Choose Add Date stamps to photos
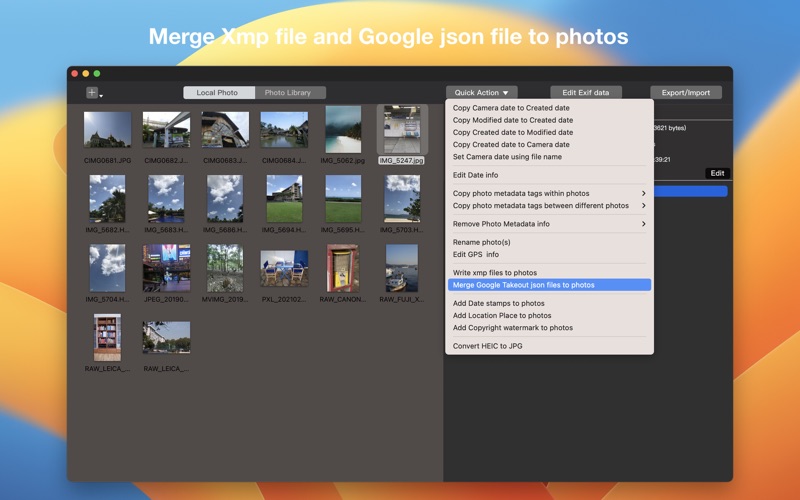Image resolution: width=800 pixels, height=500 pixels. click(549, 304)
